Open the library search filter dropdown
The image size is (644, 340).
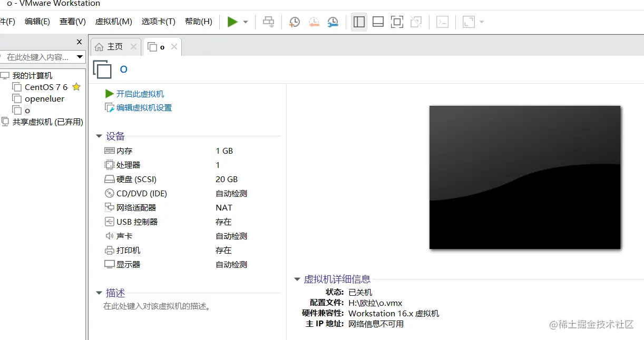coord(80,57)
